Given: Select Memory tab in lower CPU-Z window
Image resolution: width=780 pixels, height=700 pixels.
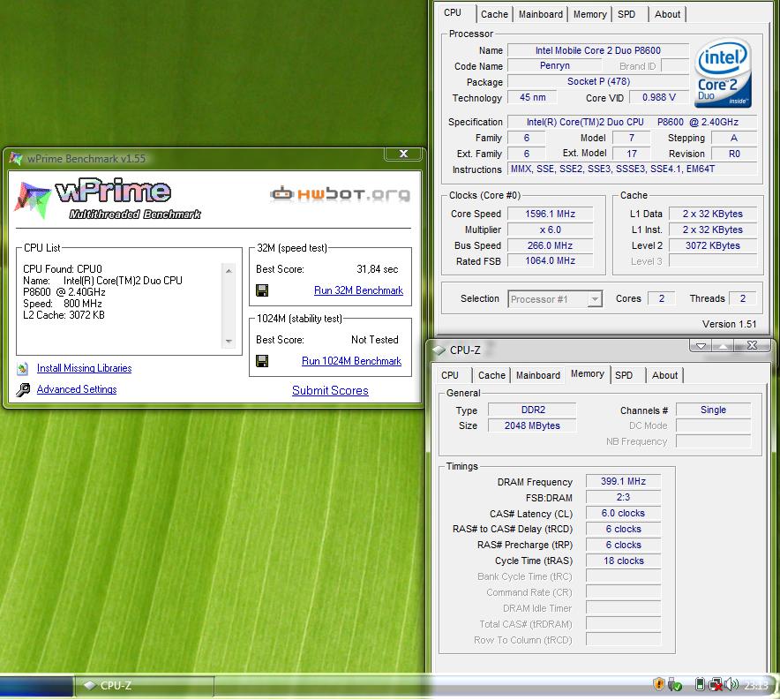Looking at the screenshot, I should pos(588,373).
